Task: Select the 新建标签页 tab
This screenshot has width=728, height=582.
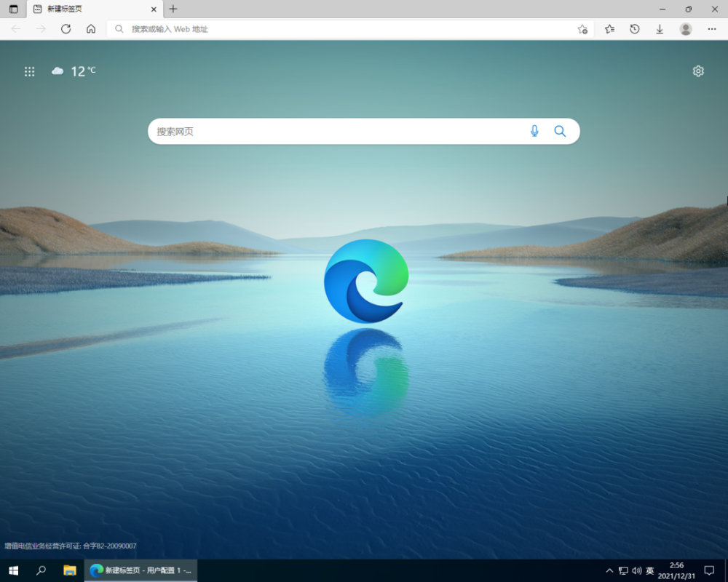Action: [x=95, y=9]
